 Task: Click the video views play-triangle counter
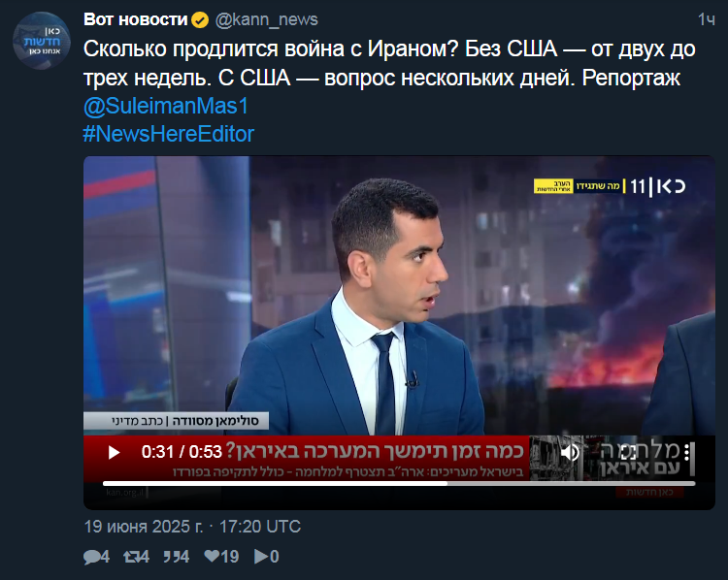267,557
